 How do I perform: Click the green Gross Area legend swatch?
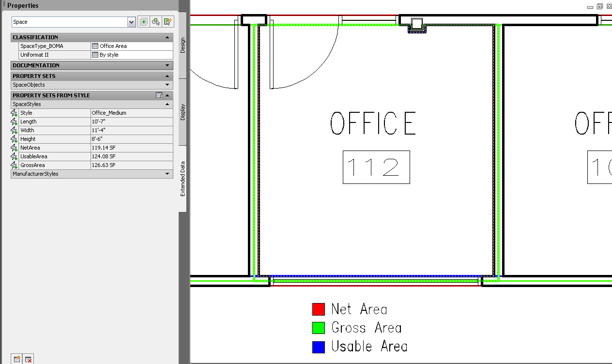318,328
